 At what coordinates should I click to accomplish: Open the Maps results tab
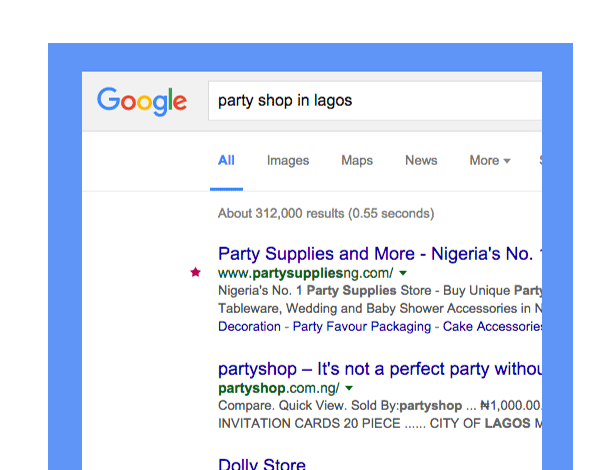pyautogui.click(x=357, y=160)
